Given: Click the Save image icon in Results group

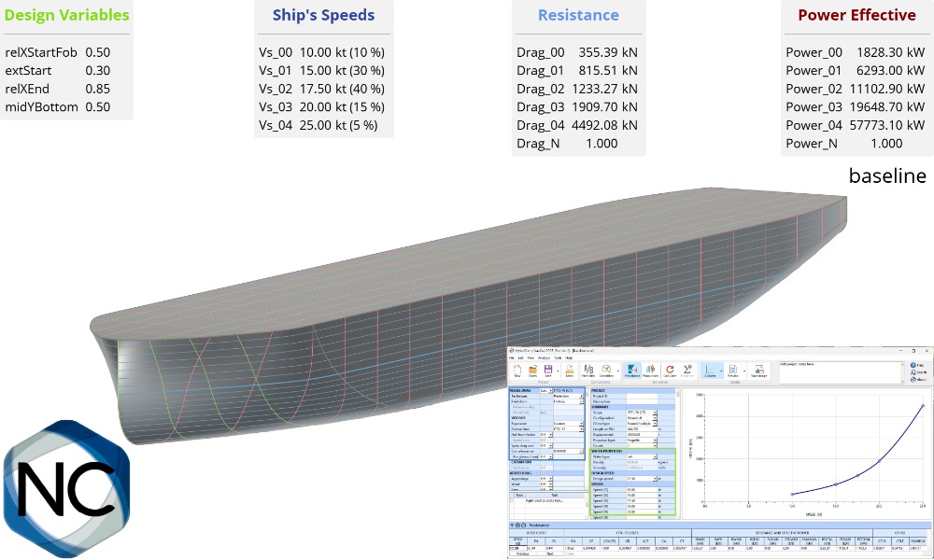Looking at the screenshot, I should [x=757, y=371].
